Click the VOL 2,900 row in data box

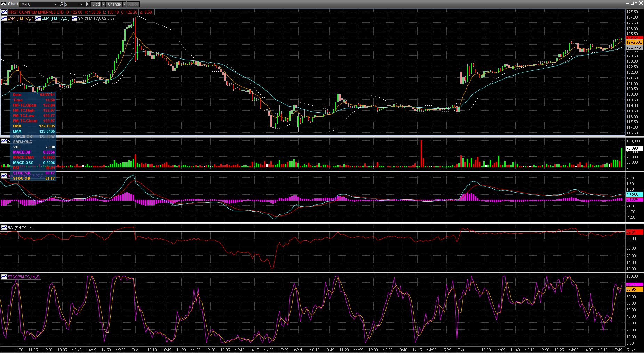(34, 147)
